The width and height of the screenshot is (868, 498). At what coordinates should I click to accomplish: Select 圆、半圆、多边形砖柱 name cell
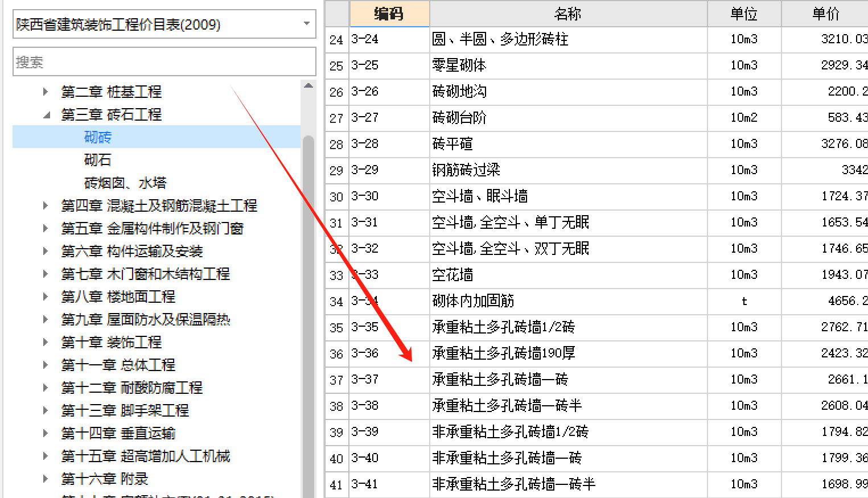coord(568,39)
